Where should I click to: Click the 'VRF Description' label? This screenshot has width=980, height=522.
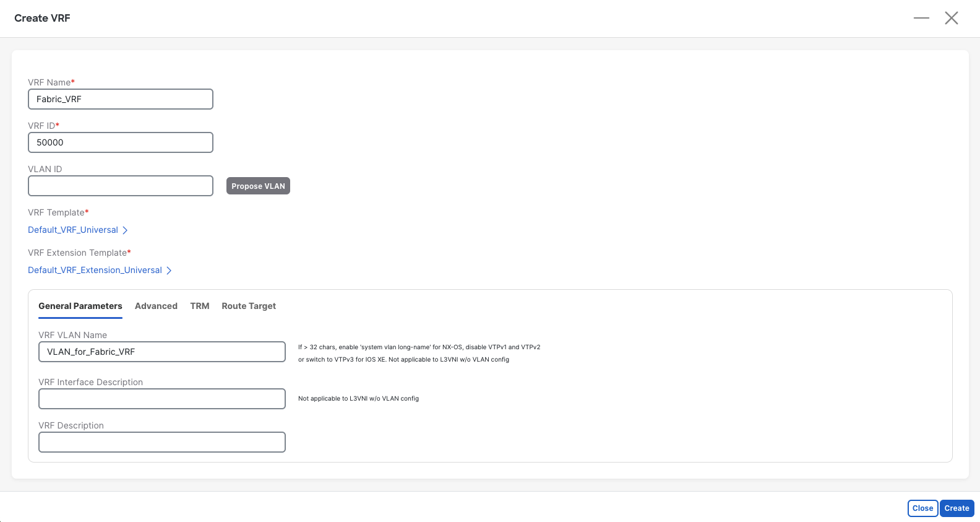(71, 425)
